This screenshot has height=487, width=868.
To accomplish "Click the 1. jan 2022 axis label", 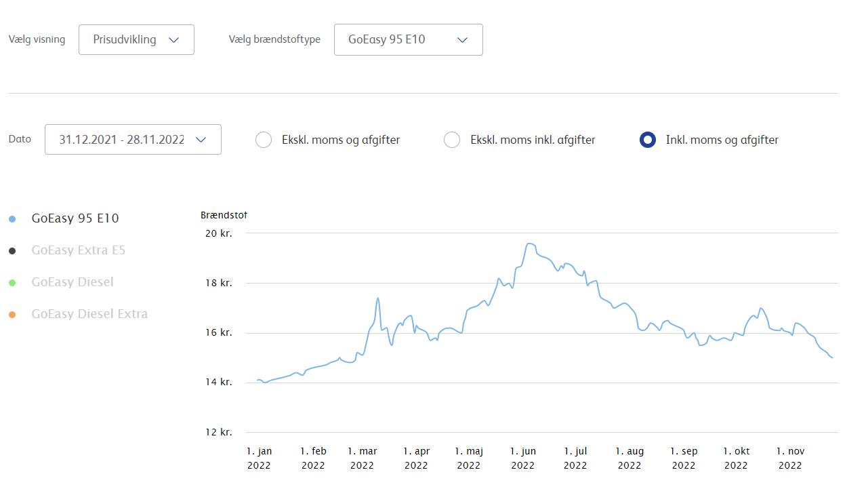I will (x=259, y=459).
